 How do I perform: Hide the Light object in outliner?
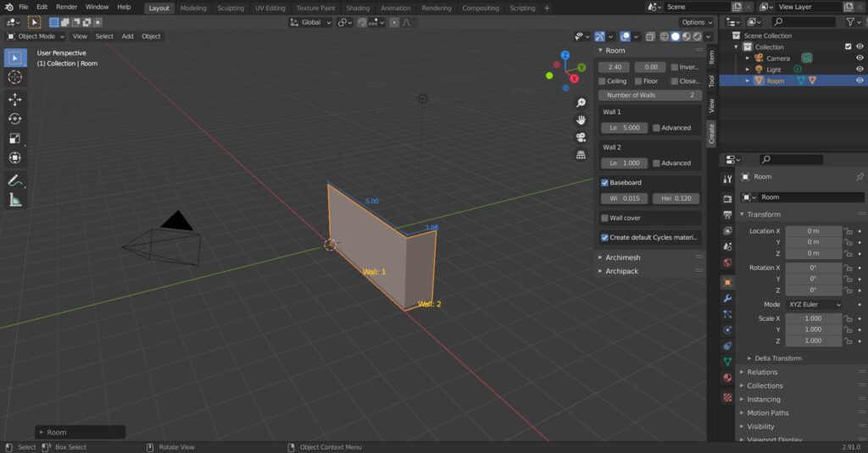point(860,69)
